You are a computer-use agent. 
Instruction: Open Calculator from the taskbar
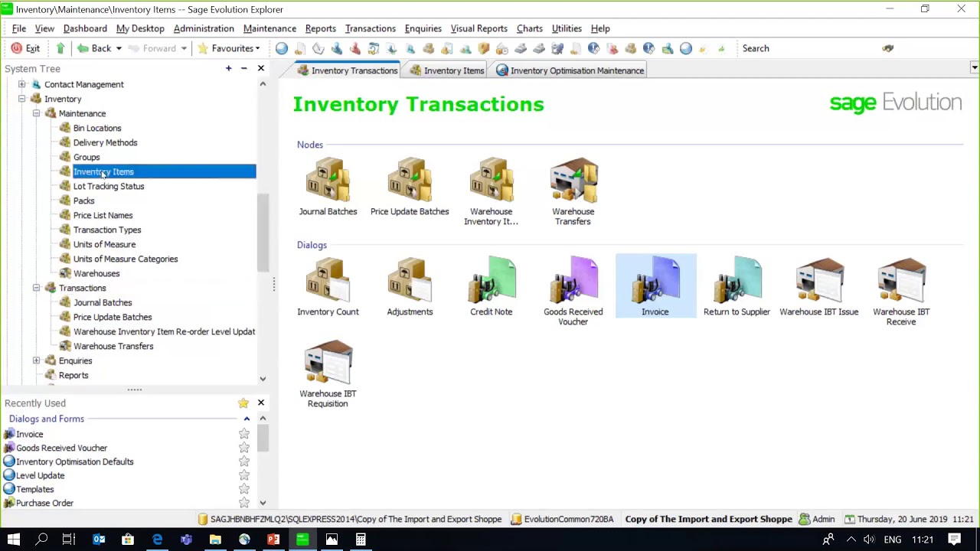361,540
